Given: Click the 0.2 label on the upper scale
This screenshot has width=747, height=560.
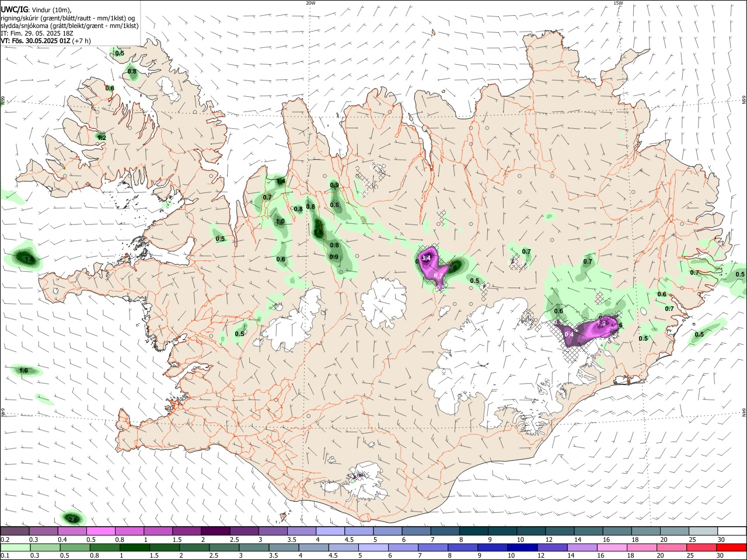Looking at the screenshot, I should (x=5, y=540).
